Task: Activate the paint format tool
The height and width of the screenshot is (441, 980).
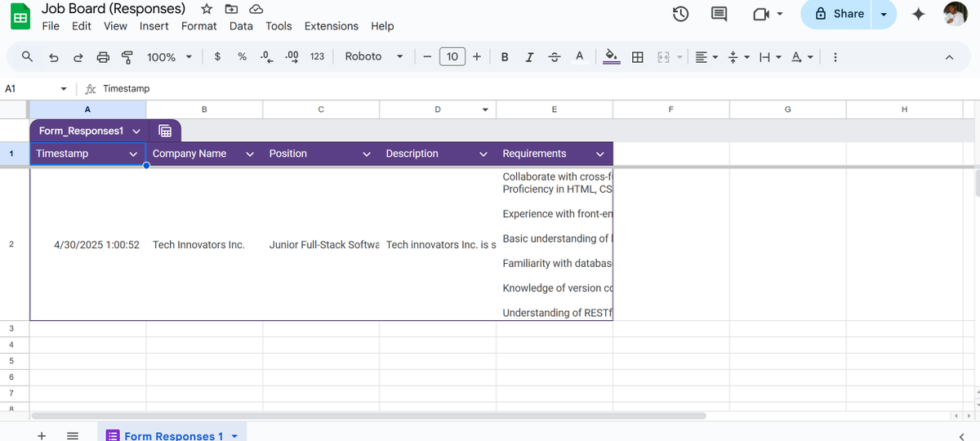Action: [x=127, y=56]
